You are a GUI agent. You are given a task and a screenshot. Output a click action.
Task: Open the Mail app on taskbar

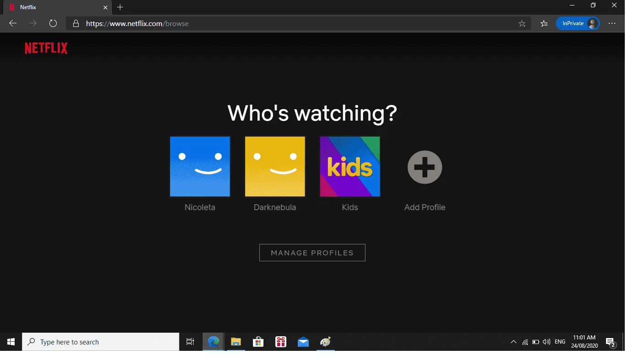click(303, 342)
